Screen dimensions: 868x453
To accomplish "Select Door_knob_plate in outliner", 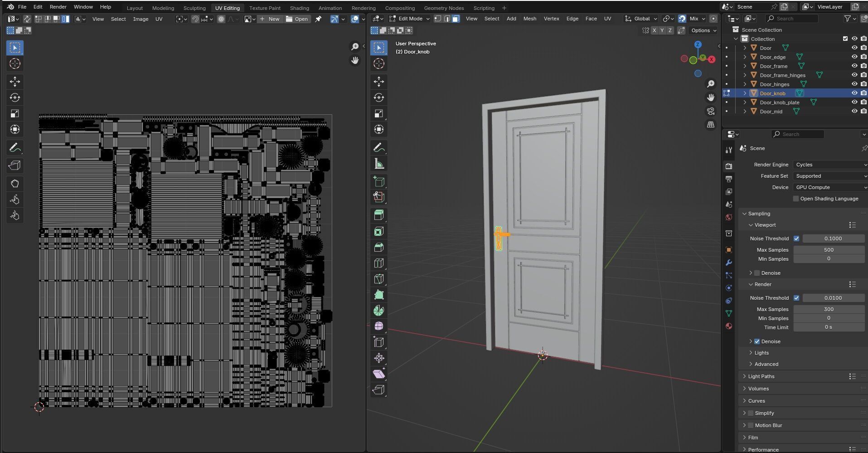I will pyautogui.click(x=780, y=102).
